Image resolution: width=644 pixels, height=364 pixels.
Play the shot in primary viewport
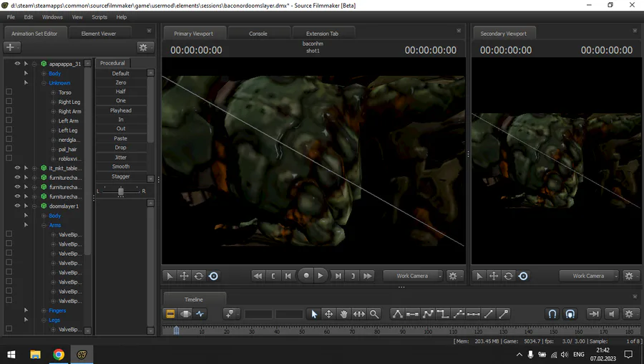pos(321,276)
